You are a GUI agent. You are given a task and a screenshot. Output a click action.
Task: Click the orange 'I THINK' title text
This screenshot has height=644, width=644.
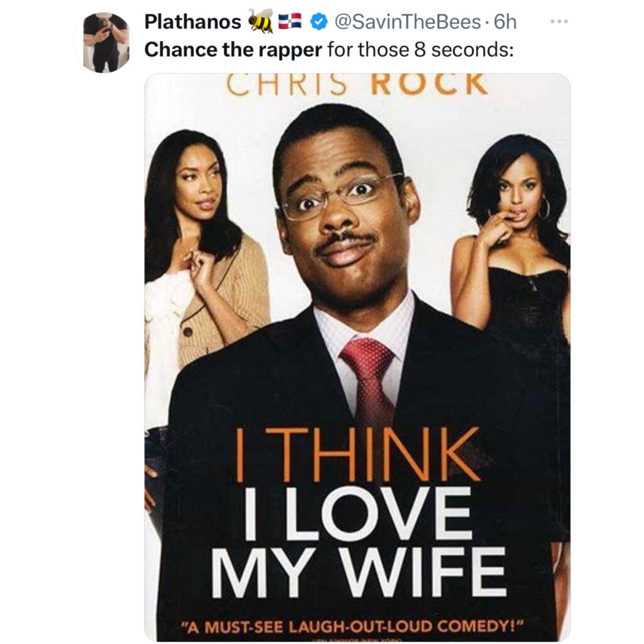click(x=357, y=454)
